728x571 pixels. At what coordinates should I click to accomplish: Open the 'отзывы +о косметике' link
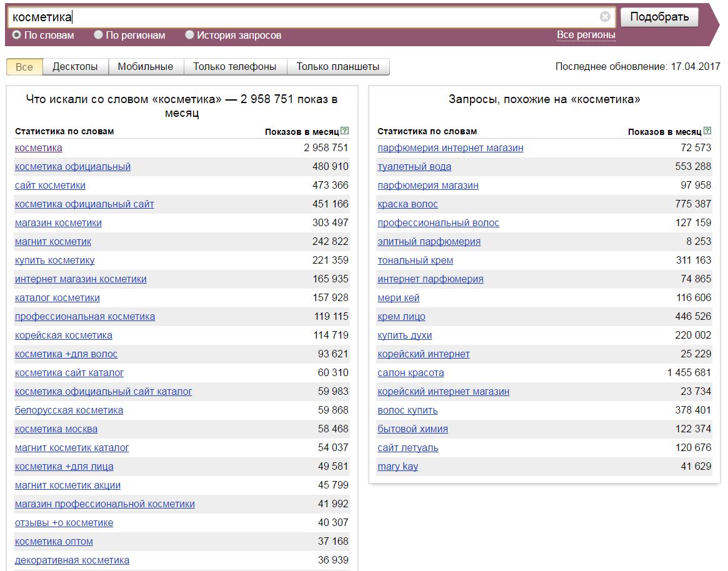coord(64,523)
